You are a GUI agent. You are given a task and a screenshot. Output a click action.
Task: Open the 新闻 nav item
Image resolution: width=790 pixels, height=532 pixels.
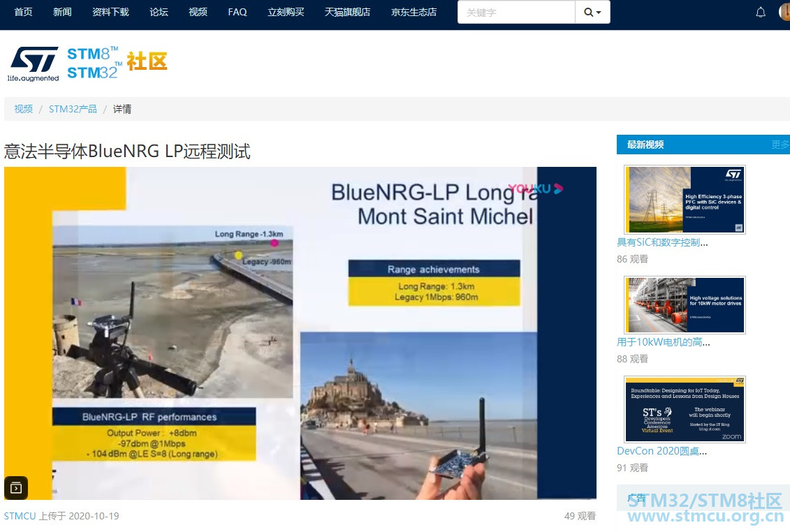pos(62,12)
